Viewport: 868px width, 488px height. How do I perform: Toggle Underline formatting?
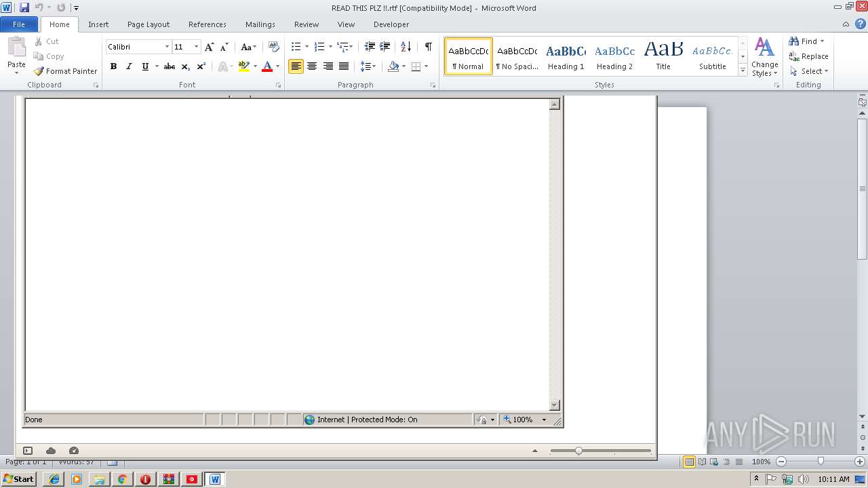(145, 66)
